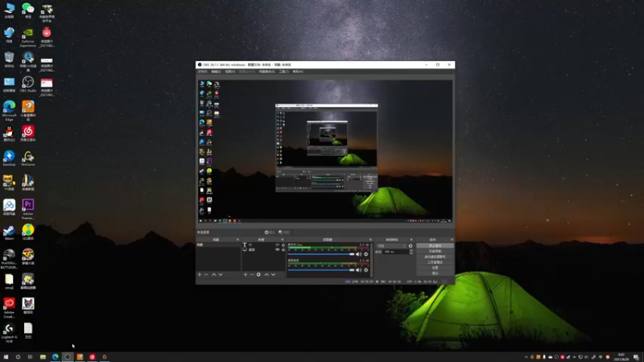This screenshot has height=362, width=644.
Task: Click the transition duration stepper arrows
Action: point(411,252)
